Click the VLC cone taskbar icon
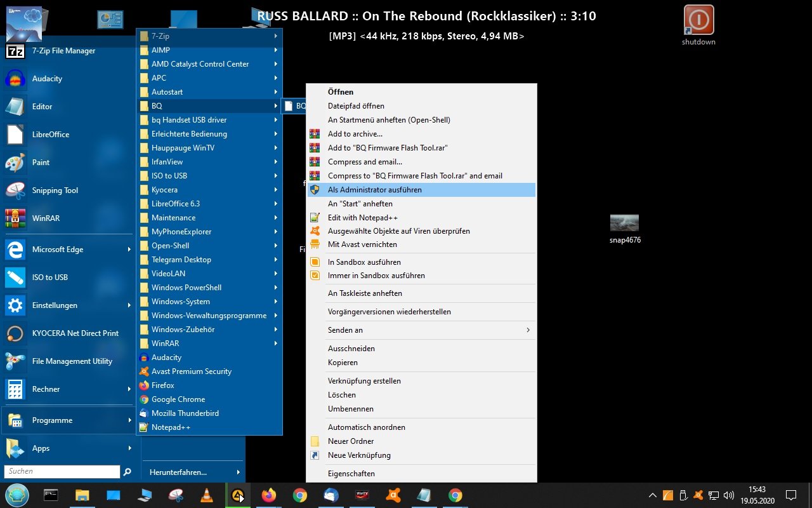The width and height of the screenshot is (812, 508). (x=207, y=495)
